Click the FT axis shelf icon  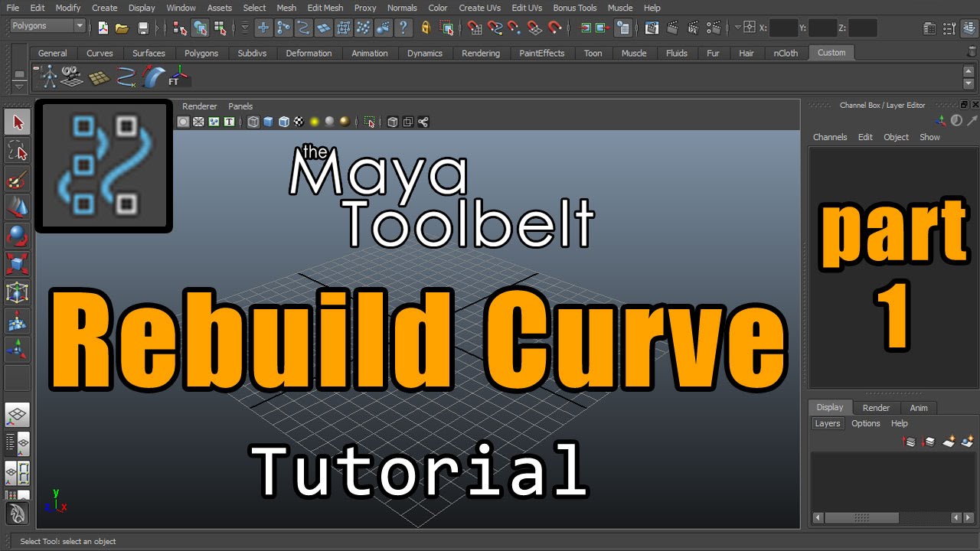(x=178, y=77)
